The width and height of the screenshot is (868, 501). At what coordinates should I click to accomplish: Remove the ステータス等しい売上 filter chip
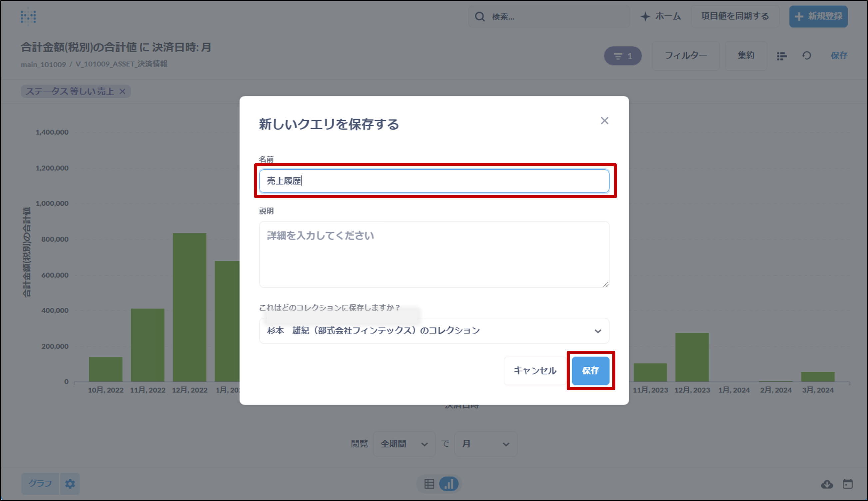pos(122,92)
